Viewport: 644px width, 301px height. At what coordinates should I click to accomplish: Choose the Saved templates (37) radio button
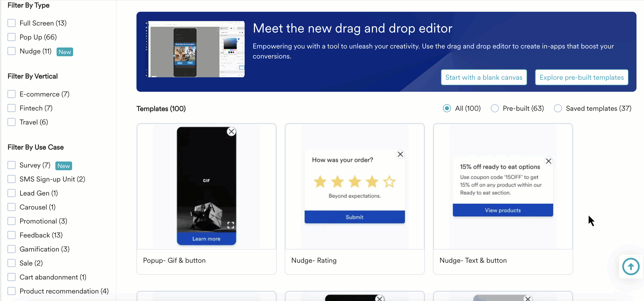coord(558,108)
